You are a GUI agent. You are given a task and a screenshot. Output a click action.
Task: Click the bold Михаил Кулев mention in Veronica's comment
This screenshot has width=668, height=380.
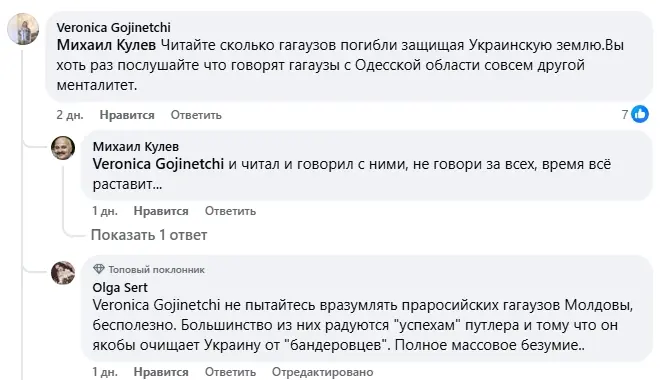[x=107, y=45]
